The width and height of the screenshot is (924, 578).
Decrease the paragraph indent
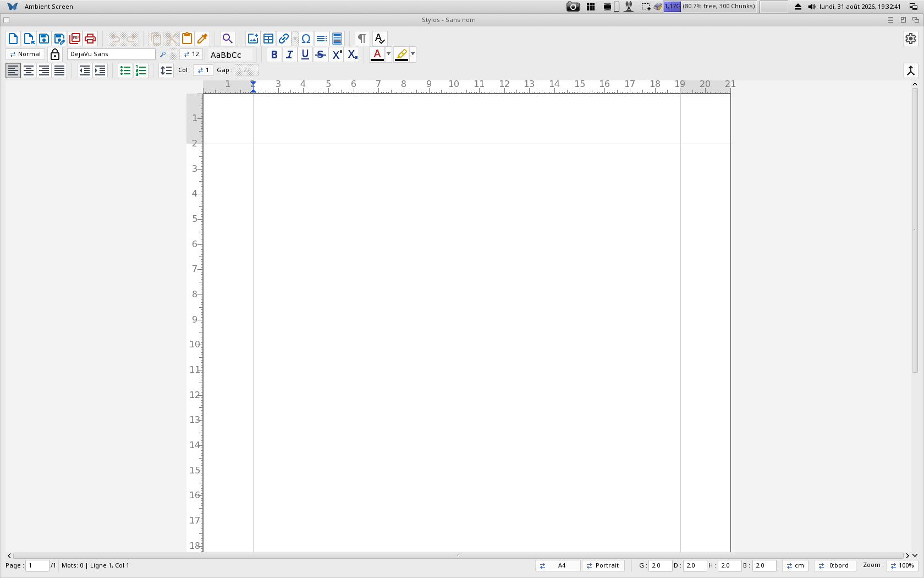click(85, 70)
